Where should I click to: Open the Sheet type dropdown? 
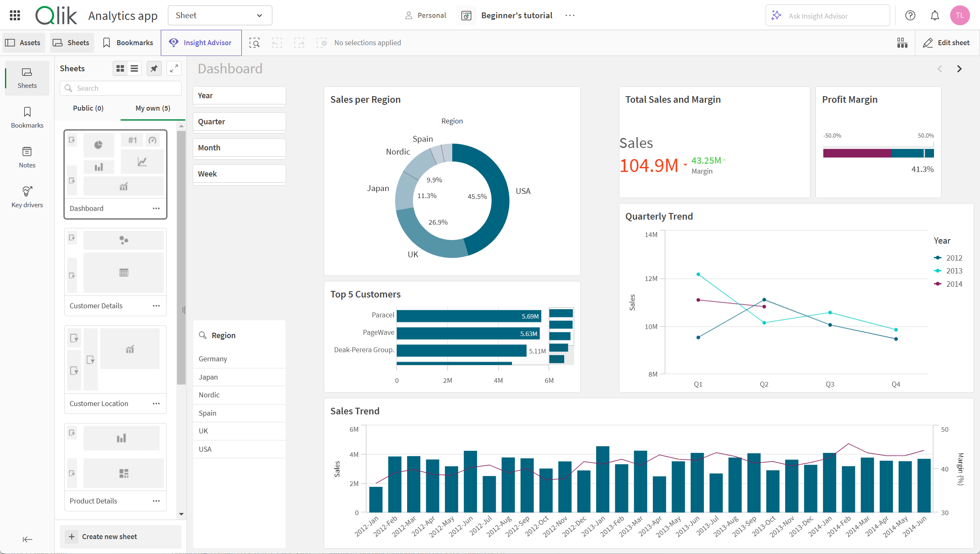pos(219,15)
